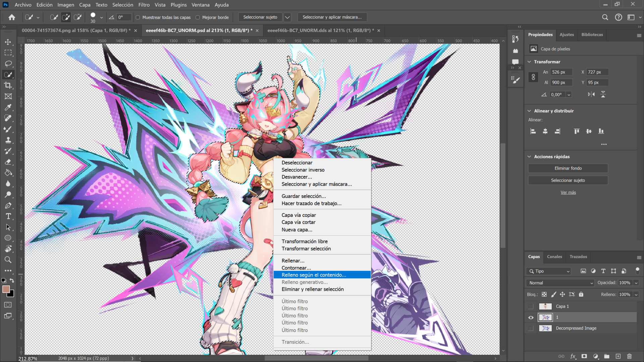
Task: Select the Hand tool
Action: [8, 249]
